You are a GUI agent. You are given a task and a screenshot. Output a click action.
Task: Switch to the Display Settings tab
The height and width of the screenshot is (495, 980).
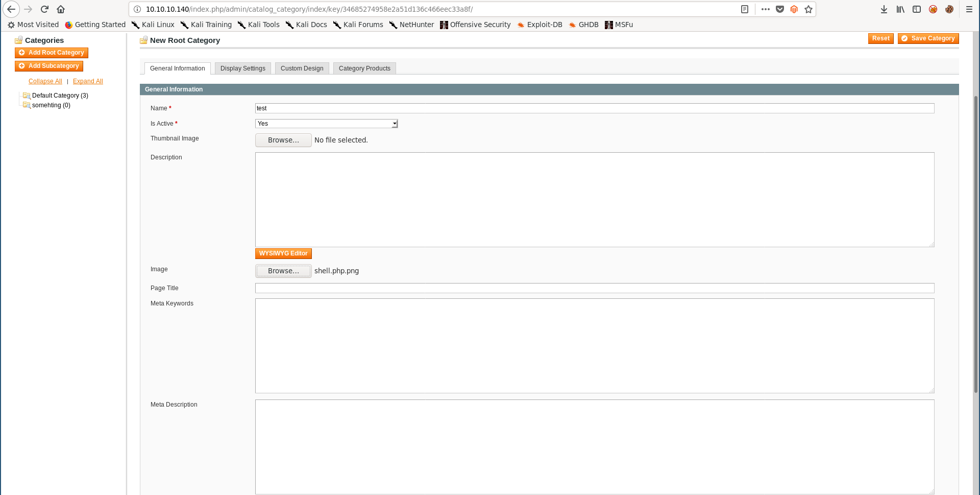(x=242, y=68)
